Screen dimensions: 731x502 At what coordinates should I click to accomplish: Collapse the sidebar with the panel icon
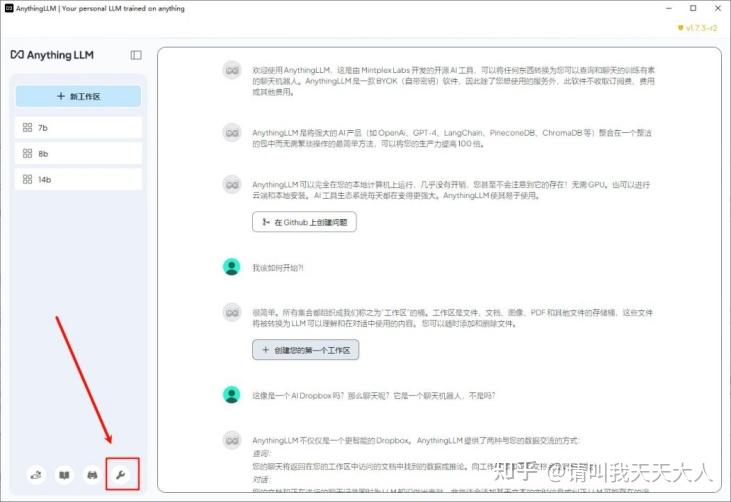[x=136, y=55]
